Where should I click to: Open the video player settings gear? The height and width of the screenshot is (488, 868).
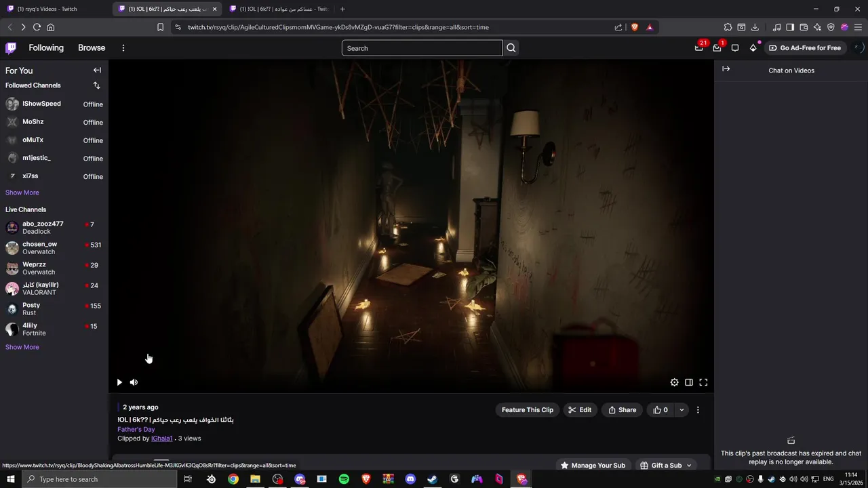(674, 382)
